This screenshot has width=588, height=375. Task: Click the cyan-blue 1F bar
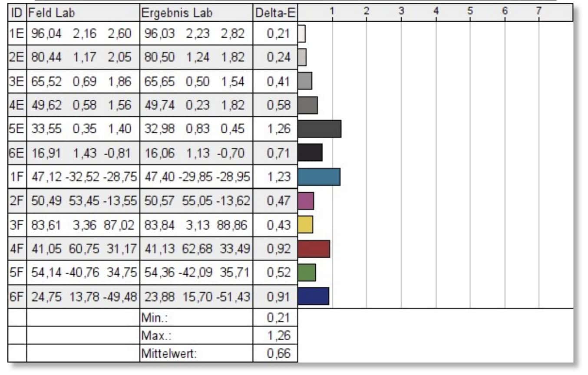pos(319,177)
